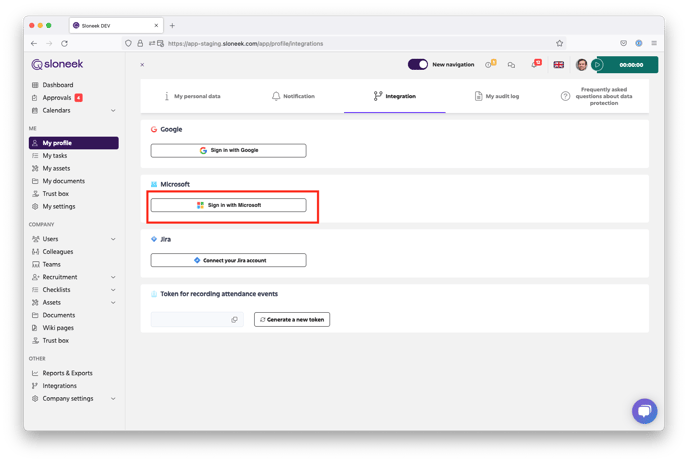688x462 pixels.
Task: Click the attendance token input field
Action: click(x=197, y=319)
